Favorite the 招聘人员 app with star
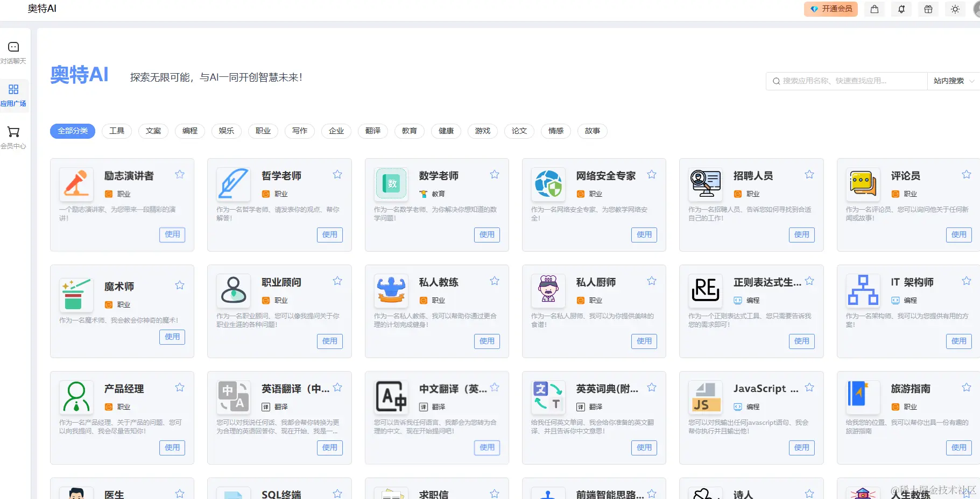 pos(809,174)
